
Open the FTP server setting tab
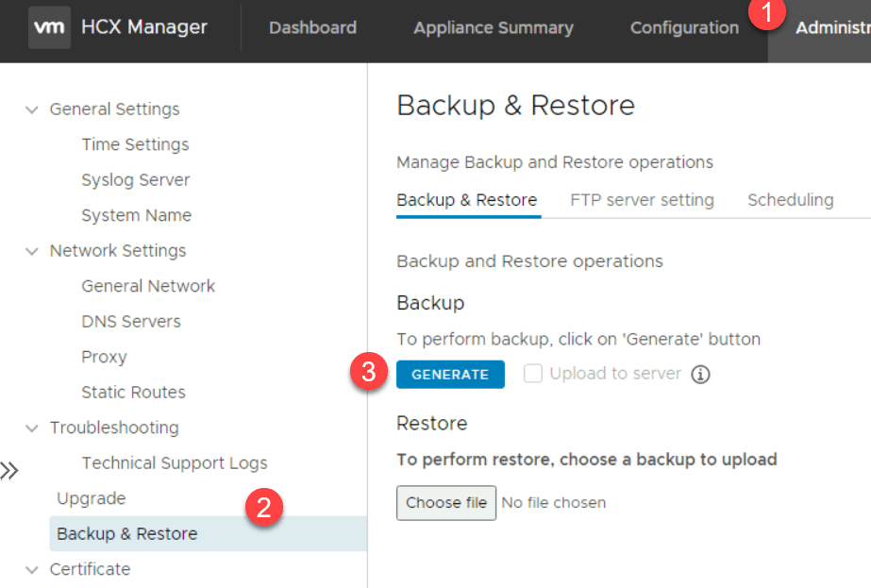click(x=642, y=200)
